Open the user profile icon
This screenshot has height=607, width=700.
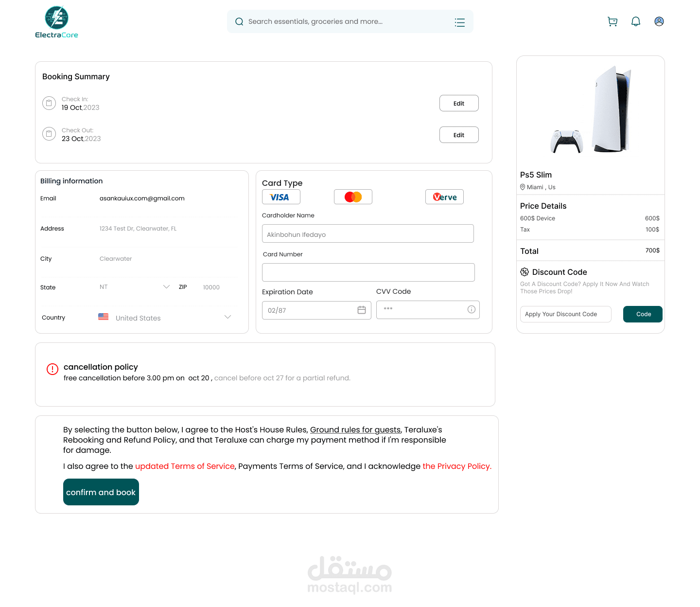click(659, 21)
